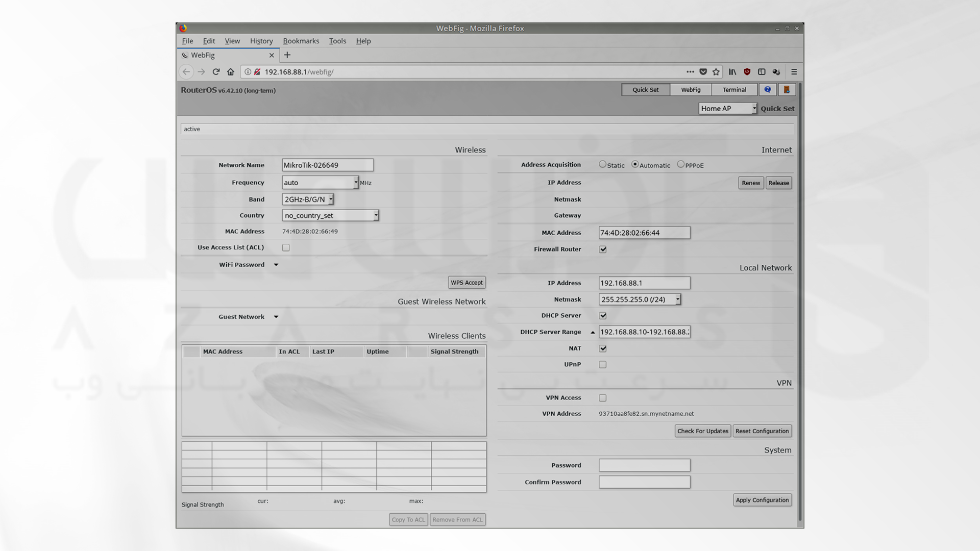Screen dimensions: 980x551
Task: Enable the UPnP checkbox
Action: click(603, 365)
